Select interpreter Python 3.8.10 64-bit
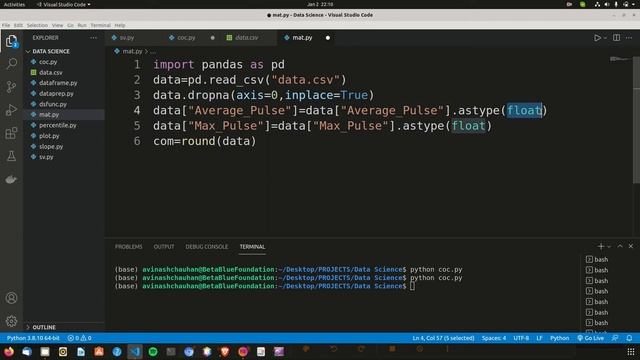Viewport: 640px width, 360px height. tap(33, 338)
